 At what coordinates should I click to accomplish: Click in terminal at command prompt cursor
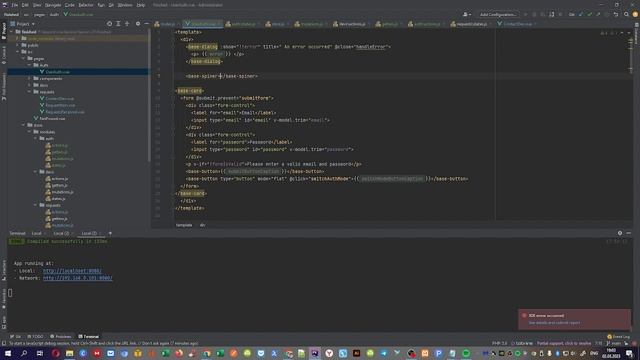point(10,293)
